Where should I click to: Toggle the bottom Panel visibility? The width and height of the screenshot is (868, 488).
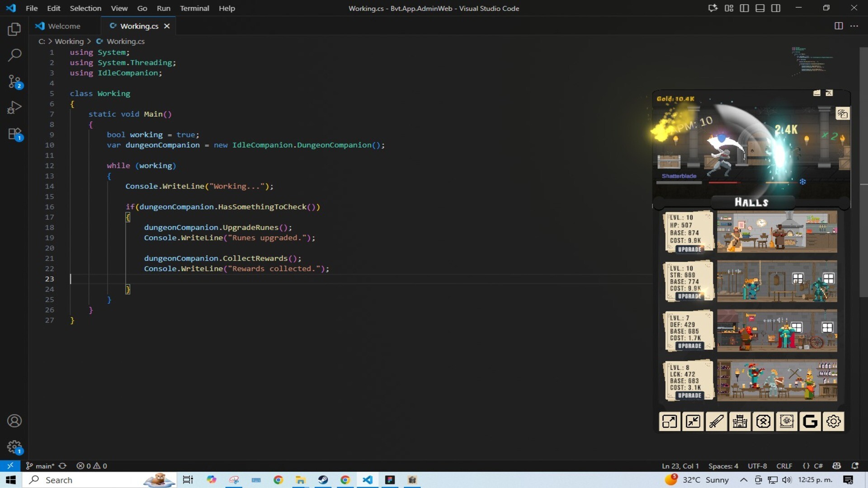(760, 8)
